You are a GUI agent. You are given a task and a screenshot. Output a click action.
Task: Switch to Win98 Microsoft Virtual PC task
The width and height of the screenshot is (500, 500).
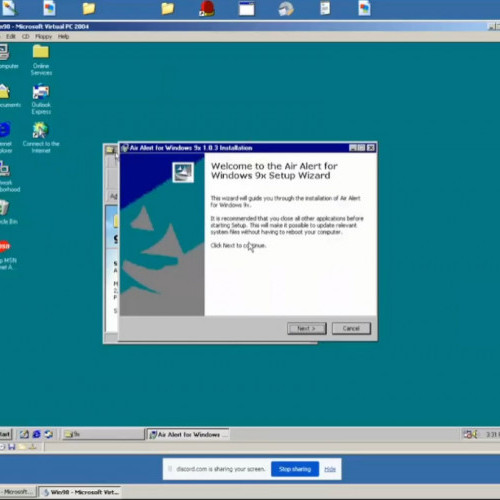tap(80, 492)
